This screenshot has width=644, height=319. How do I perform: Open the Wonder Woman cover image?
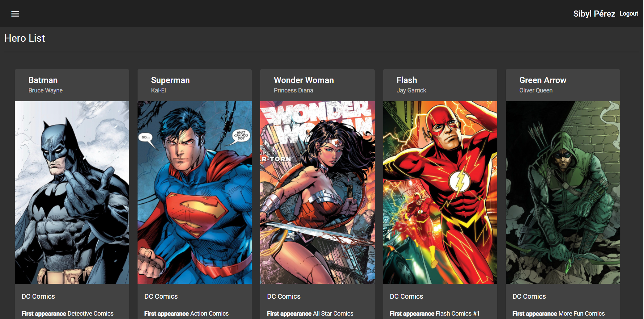tap(317, 192)
